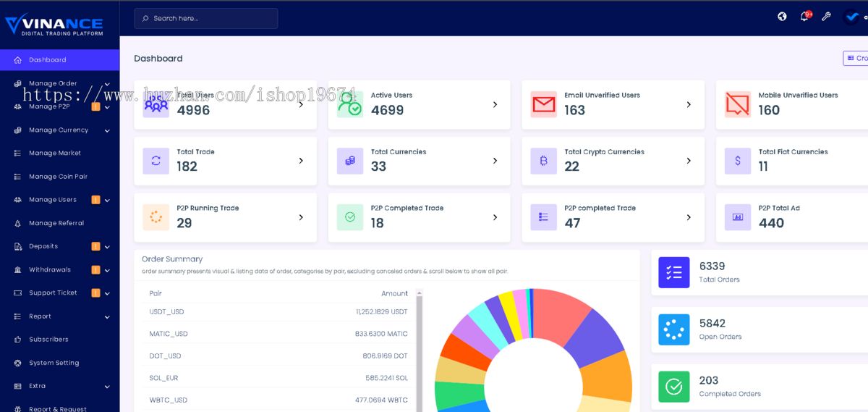Screen dimensions: 868x412
Task: Select the MATIC_USD pair row
Action: 278,334
